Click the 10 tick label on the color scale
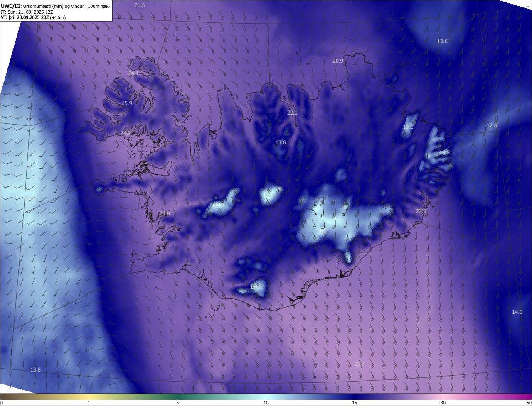 (x=266, y=403)
